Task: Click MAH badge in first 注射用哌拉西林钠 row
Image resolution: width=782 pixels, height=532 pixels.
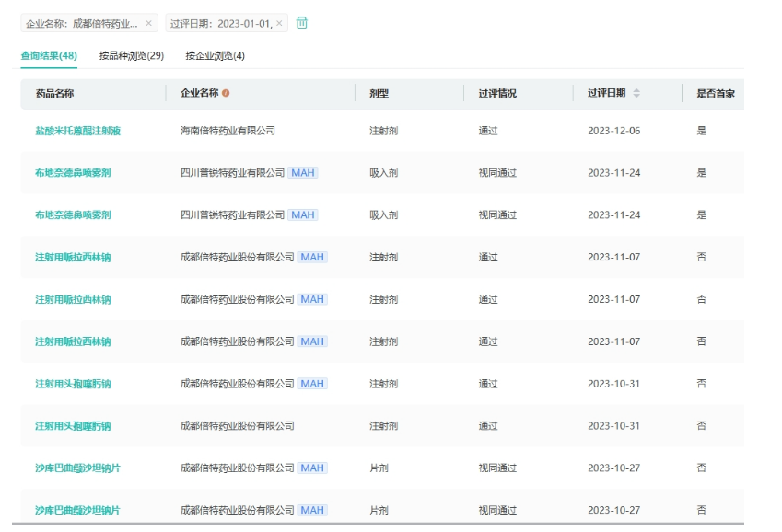Action: click(x=311, y=258)
